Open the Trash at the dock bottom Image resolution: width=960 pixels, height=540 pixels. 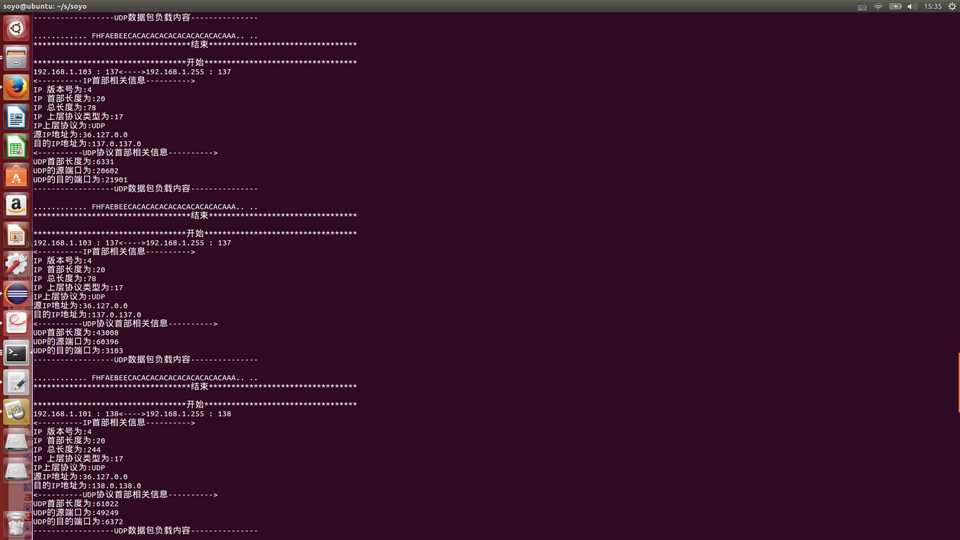point(16,524)
